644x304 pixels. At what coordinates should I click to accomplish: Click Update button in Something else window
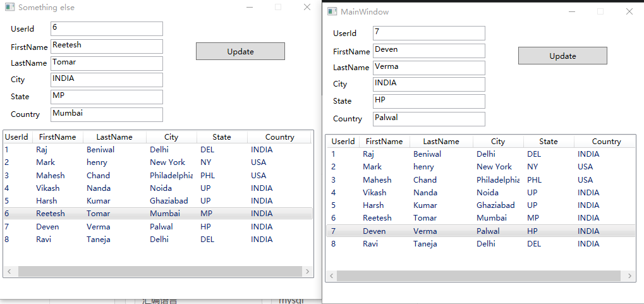click(240, 51)
